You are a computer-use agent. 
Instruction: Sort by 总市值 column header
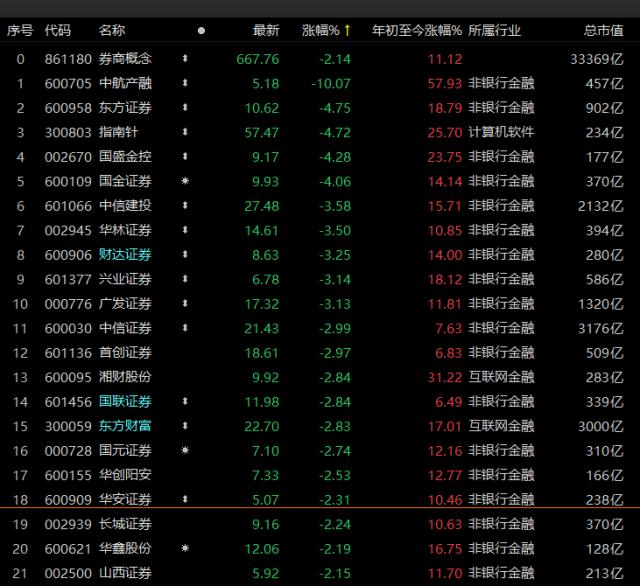pyautogui.click(x=603, y=30)
